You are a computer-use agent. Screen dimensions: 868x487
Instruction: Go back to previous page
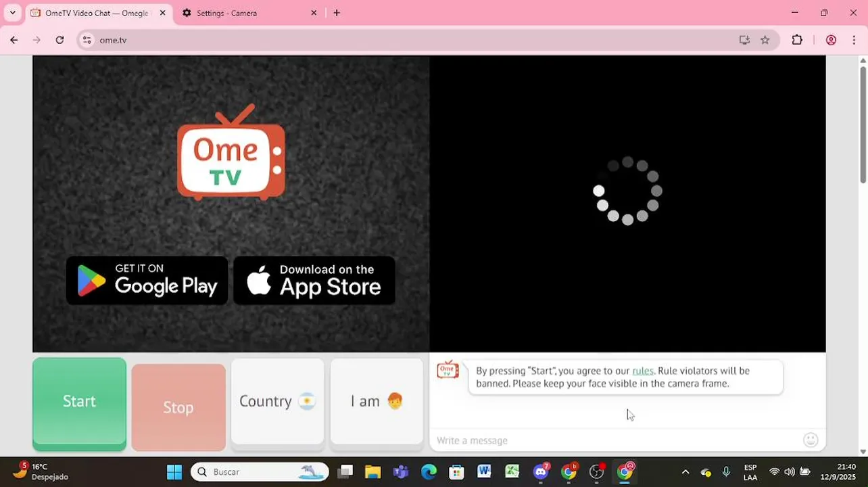click(14, 40)
